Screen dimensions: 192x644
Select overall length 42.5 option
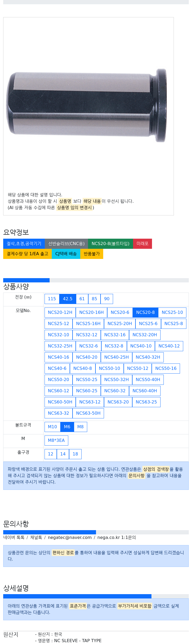click(x=68, y=299)
